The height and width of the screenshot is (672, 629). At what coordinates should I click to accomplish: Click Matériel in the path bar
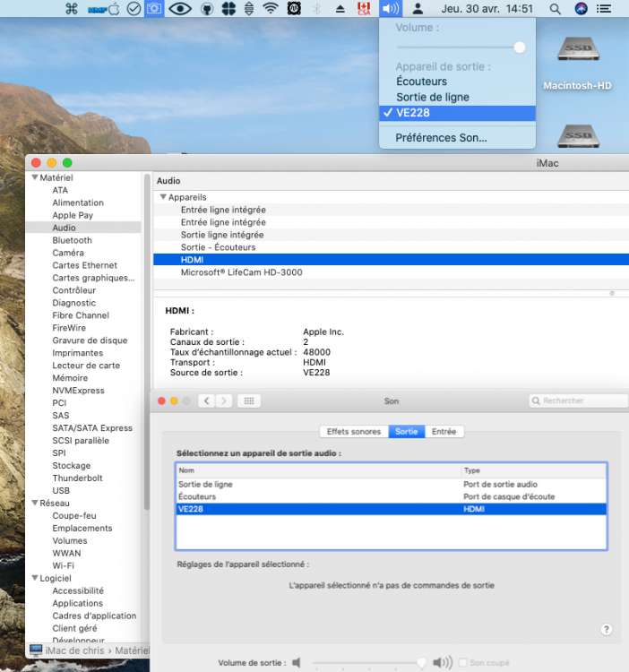tap(132, 650)
